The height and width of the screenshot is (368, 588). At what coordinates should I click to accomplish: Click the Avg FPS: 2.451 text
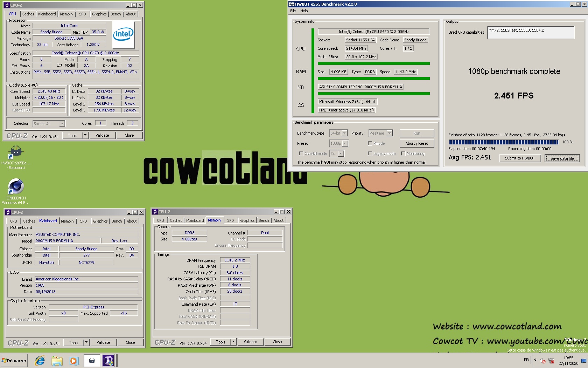point(470,157)
